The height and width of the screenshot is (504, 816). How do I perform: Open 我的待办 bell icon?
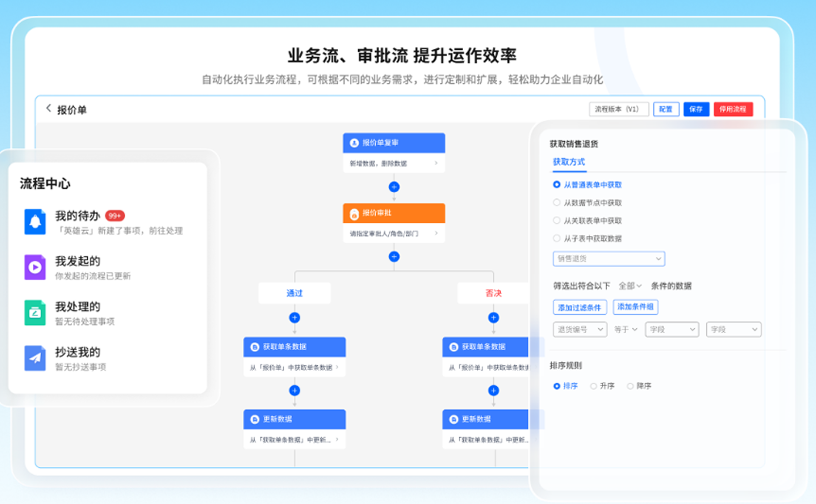tap(35, 222)
